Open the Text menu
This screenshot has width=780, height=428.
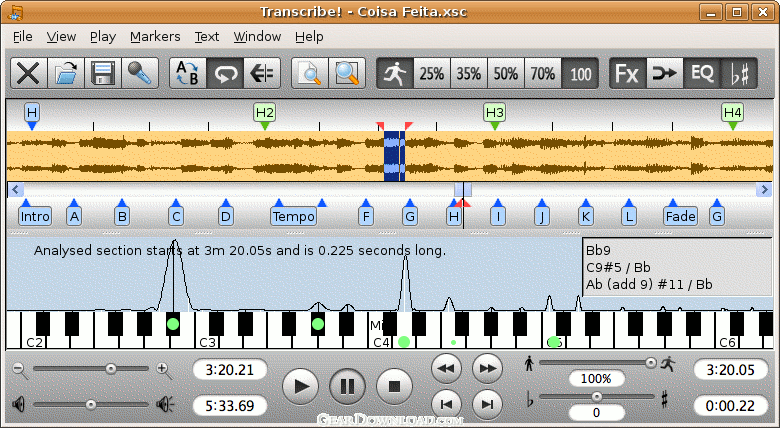coord(207,37)
